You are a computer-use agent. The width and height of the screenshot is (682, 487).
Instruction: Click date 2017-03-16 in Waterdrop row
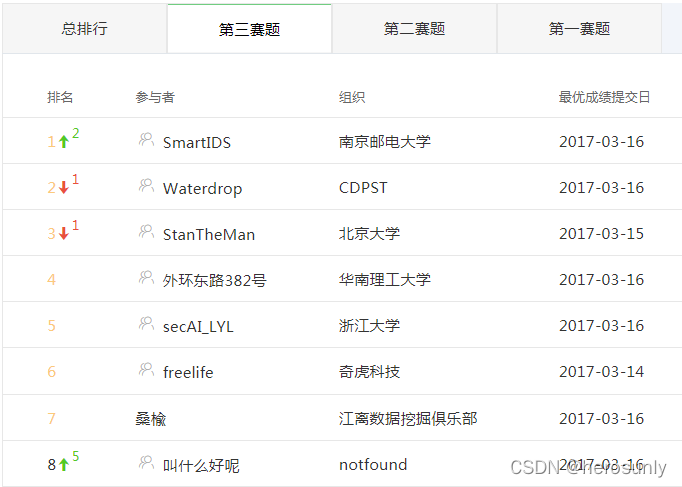(601, 188)
